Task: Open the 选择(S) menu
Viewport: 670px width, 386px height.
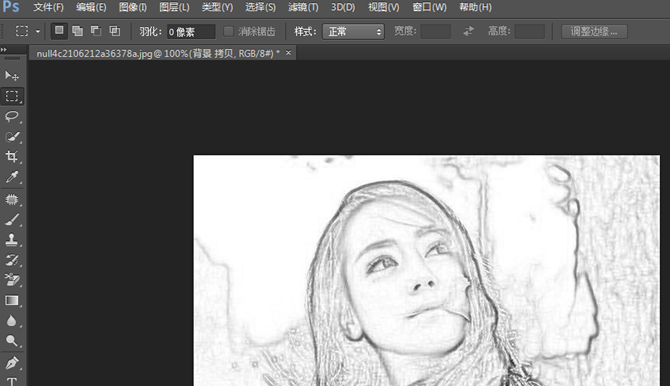Action: 261,7
